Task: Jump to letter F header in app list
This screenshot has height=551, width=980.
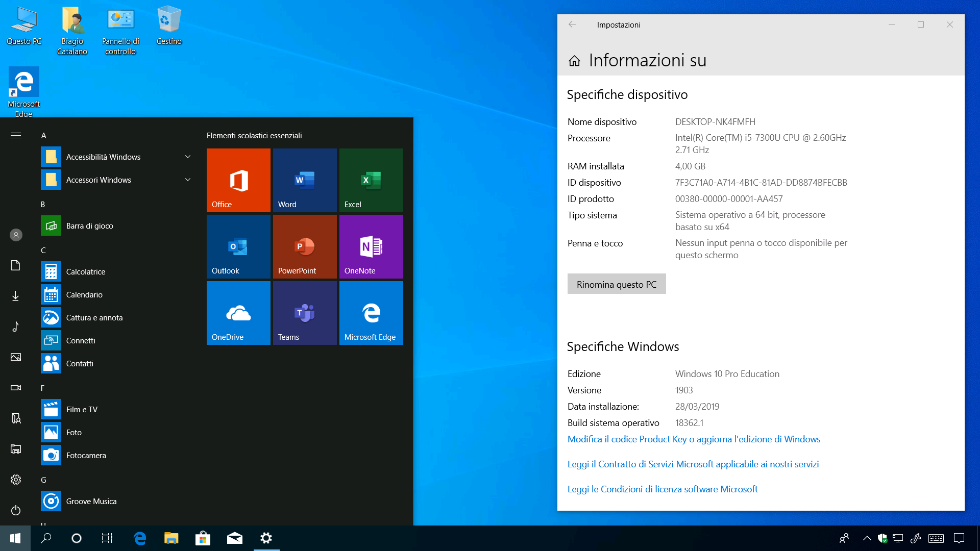Action: pyautogui.click(x=42, y=388)
